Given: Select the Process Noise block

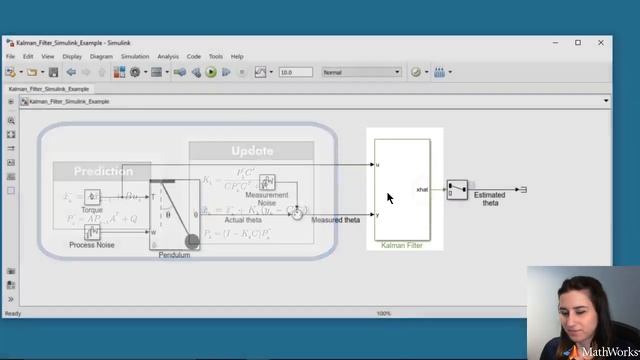Looking at the screenshot, I should [92, 232].
